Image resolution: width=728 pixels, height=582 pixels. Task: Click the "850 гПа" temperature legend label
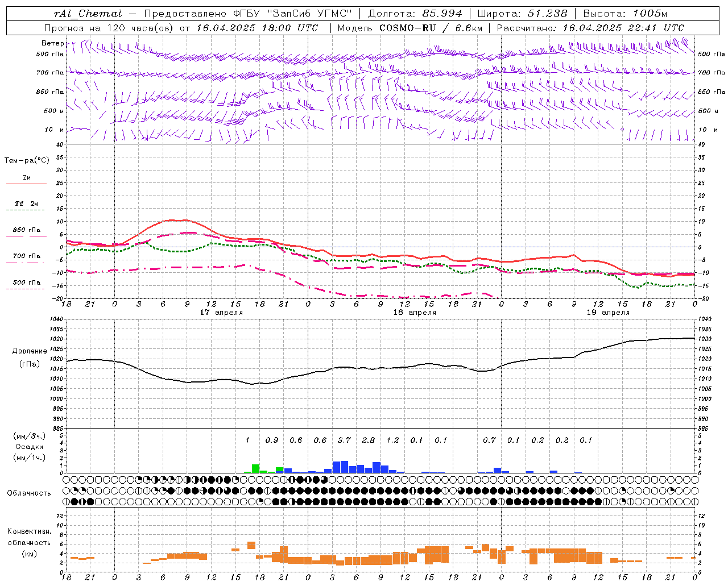(27, 230)
